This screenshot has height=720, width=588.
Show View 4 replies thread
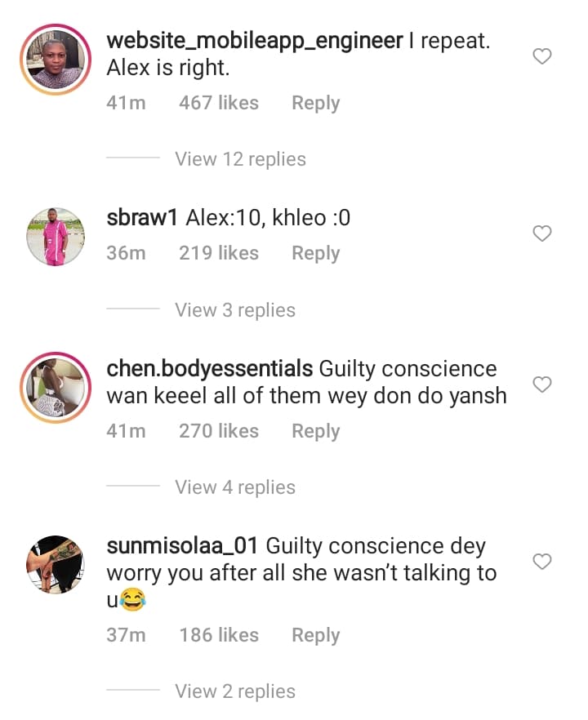(x=235, y=487)
